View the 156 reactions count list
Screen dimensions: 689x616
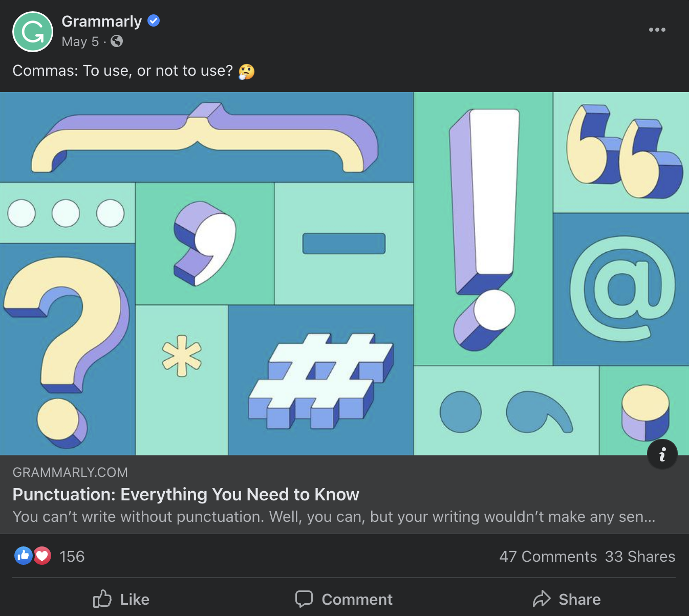coord(72,557)
